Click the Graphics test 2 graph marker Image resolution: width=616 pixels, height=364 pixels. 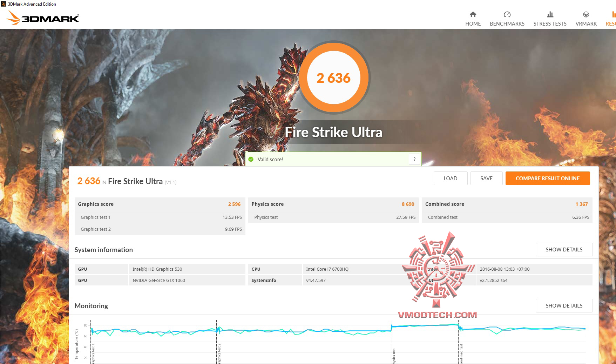219,353
